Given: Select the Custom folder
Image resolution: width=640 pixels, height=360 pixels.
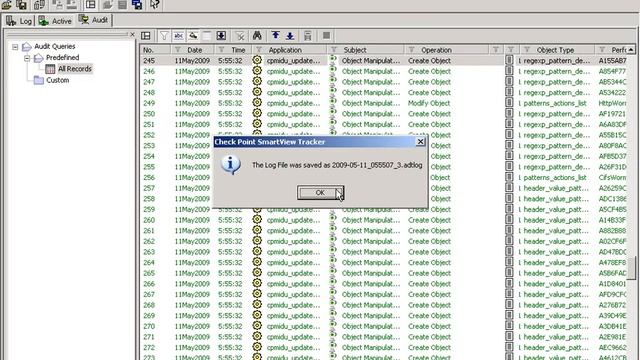Looking at the screenshot, I should pyautogui.click(x=57, y=80).
